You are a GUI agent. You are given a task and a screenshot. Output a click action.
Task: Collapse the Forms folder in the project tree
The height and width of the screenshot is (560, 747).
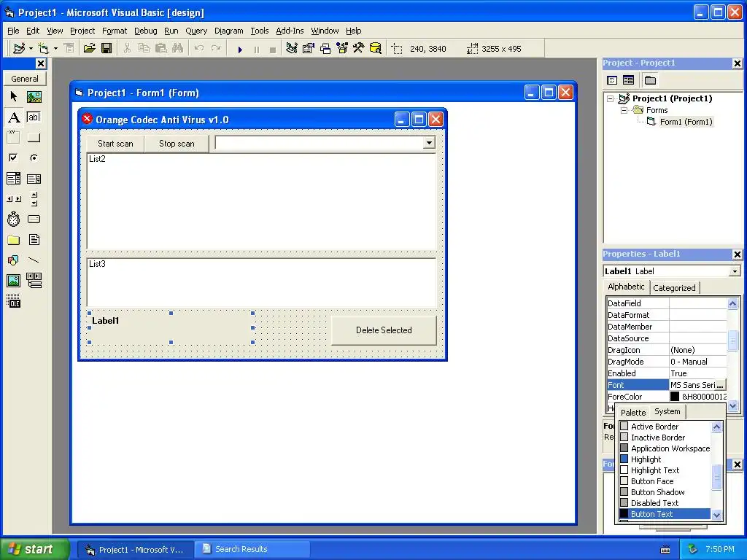pyautogui.click(x=624, y=110)
